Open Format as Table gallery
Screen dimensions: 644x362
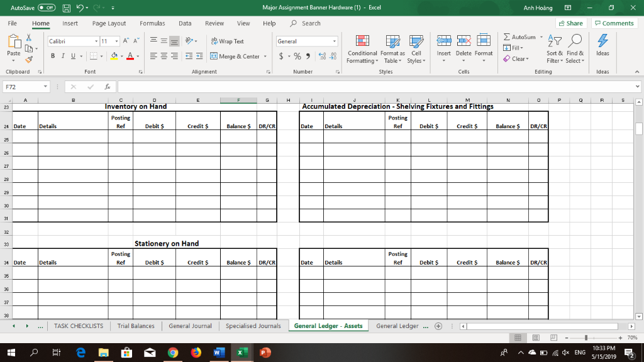tap(392, 49)
